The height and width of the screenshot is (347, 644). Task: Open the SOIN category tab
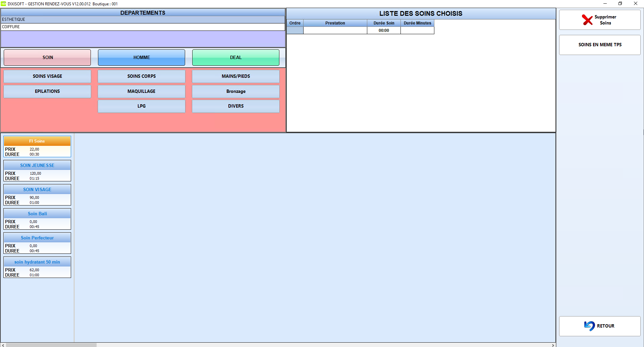[47, 57]
